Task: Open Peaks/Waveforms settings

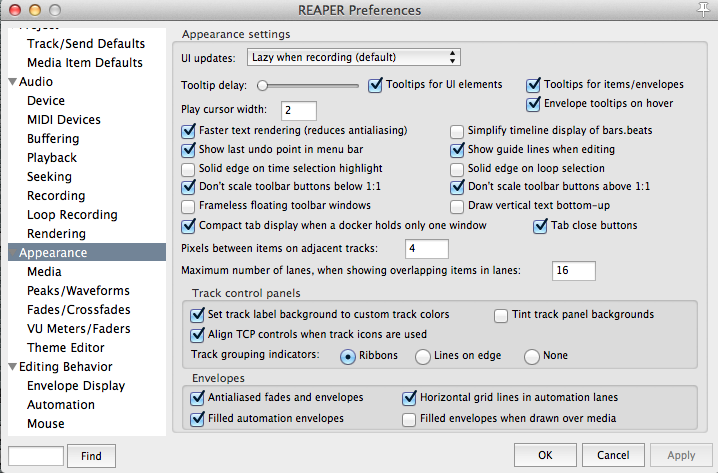Action: click(x=78, y=291)
